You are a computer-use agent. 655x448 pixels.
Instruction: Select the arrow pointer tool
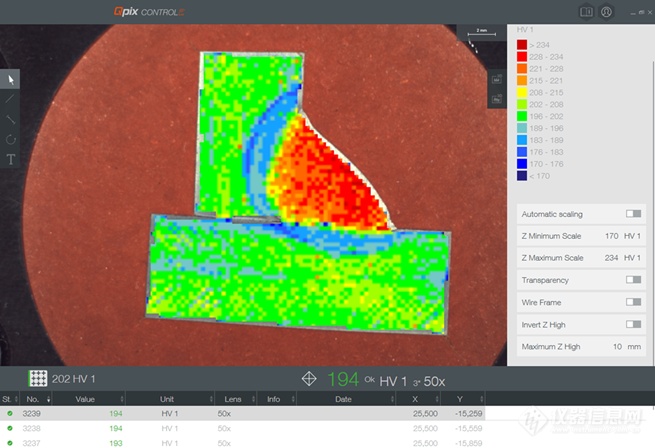11,79
